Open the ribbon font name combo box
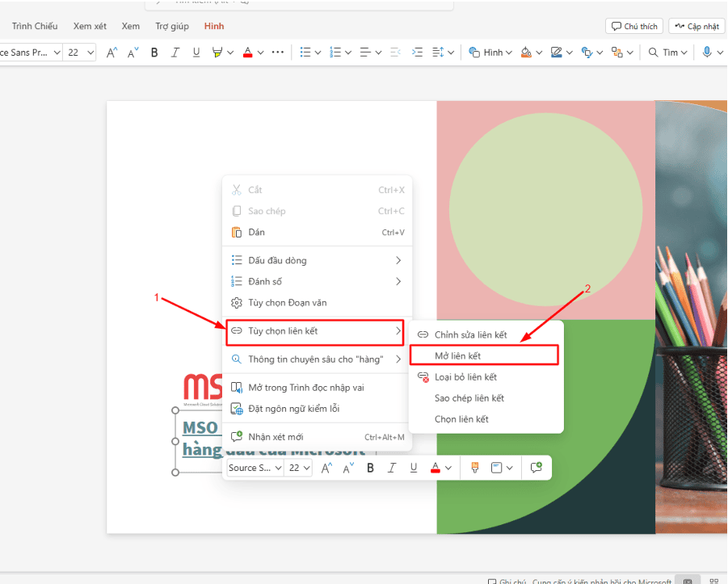This screenshot has width=728, height=584. pos(30,53)
